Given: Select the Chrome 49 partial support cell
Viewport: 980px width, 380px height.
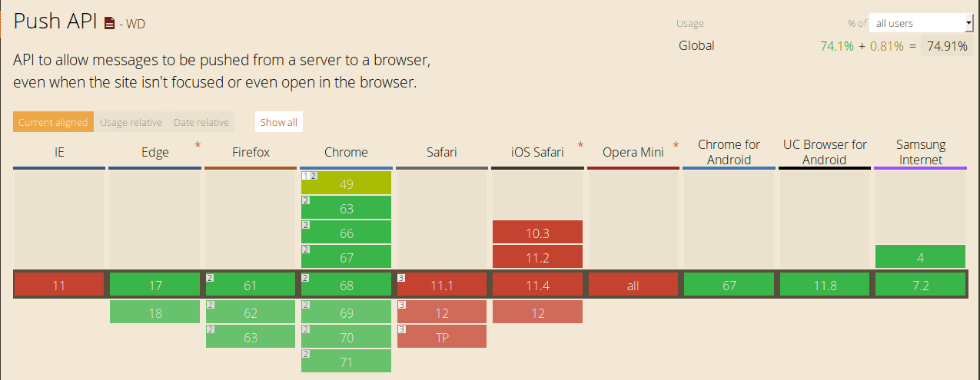Looking at the screenshot, I should 346,183.
